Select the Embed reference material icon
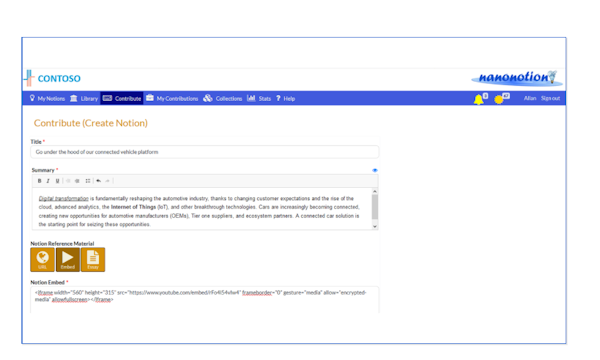 [x=68, y=260]
